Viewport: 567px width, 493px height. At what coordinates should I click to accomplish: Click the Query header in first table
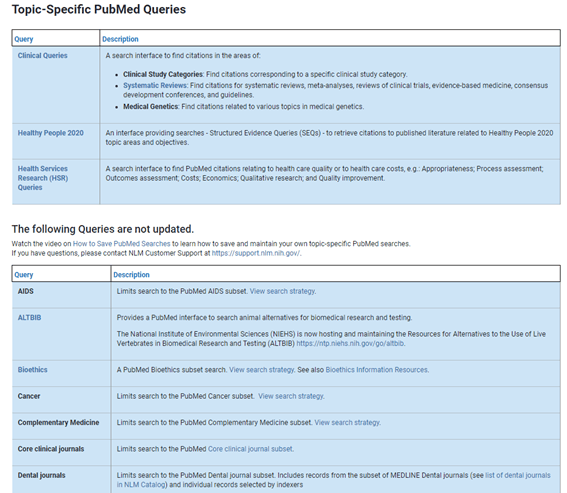(x=24, y=39)
